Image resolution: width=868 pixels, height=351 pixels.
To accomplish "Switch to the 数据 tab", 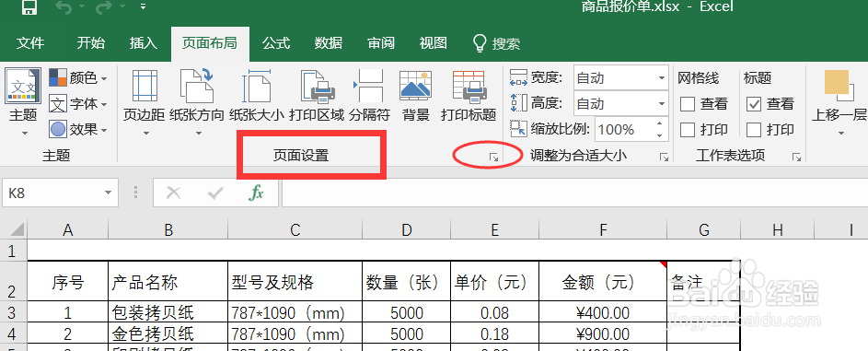I will [x=329, y=43].
